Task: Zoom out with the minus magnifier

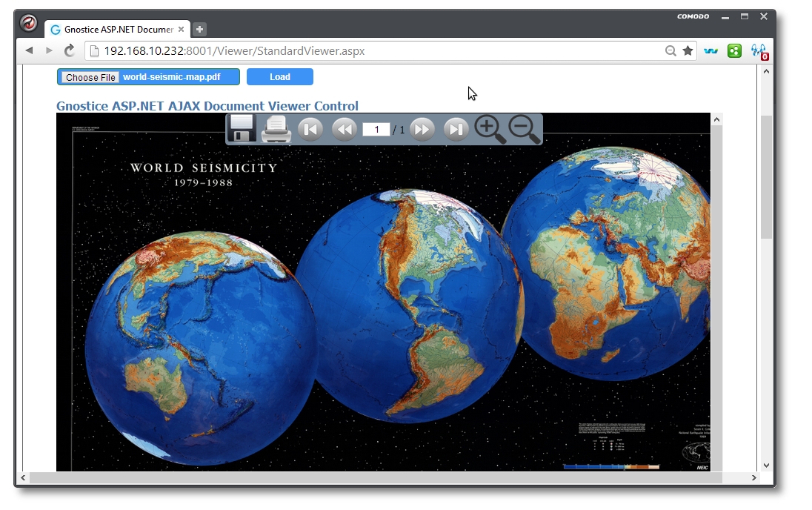Action: pos(524,129)
